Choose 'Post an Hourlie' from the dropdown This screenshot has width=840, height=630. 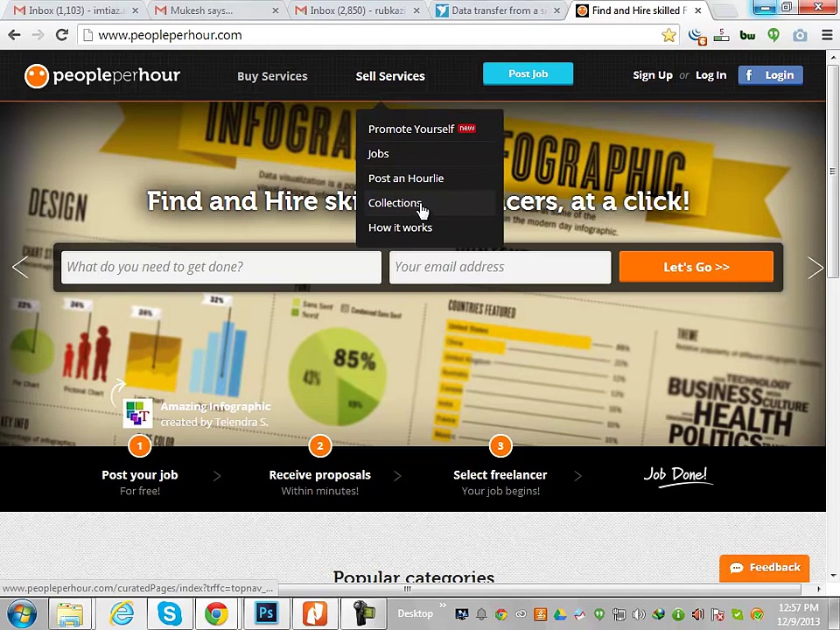click(x=405, y=178)
